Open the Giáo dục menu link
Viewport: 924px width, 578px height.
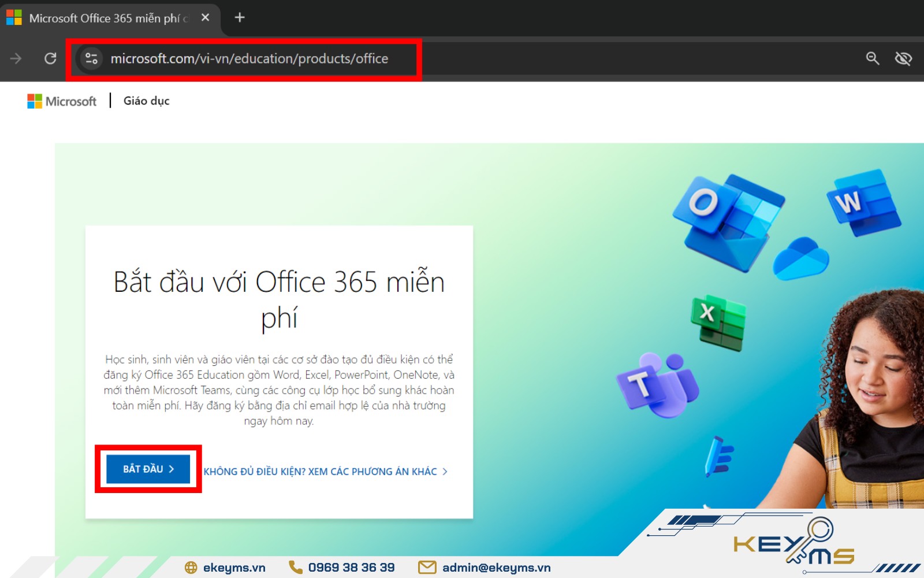coord(146,101)
